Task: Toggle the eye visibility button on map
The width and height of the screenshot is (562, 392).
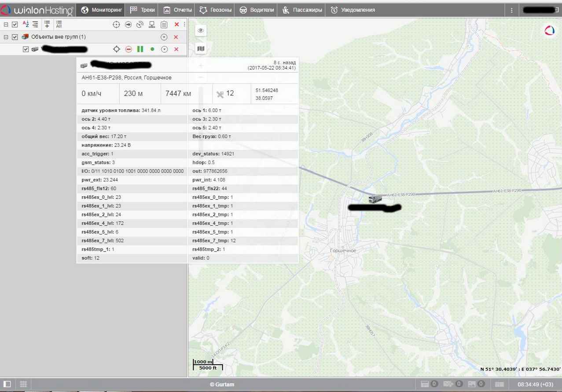Action: [x=201, y=30]
